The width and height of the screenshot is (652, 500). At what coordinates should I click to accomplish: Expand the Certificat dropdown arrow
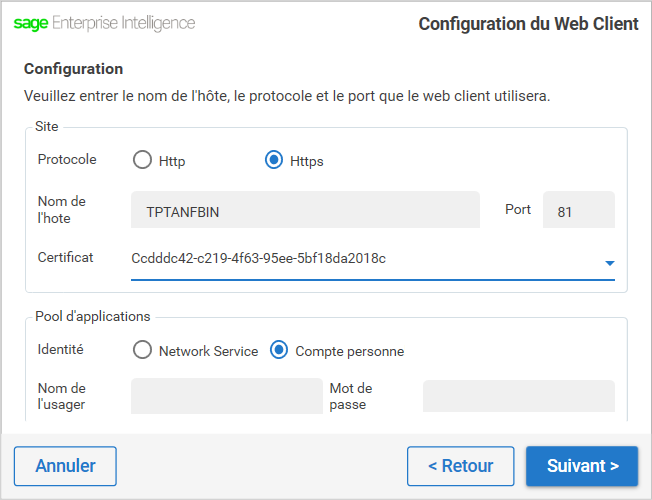click(x=609, y=264)
